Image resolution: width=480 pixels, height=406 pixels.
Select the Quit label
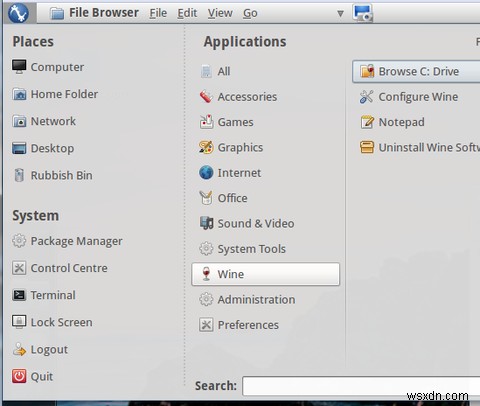pos(42,377)
